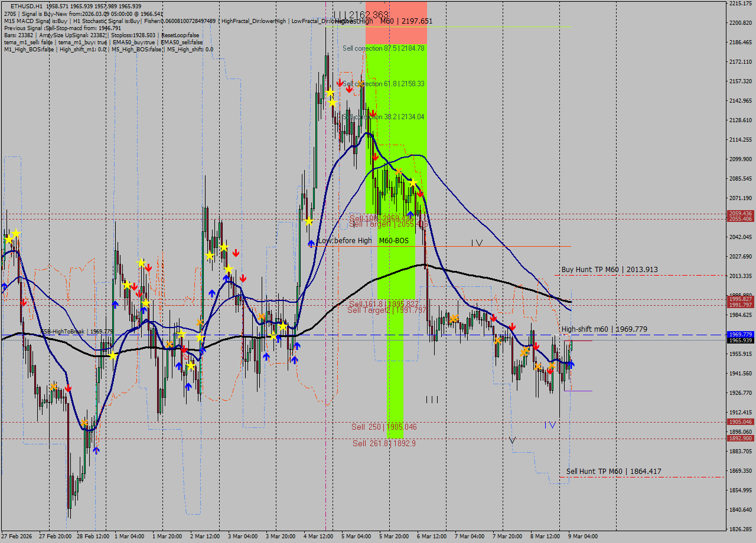Screen dimensions: 756x543
Task: Click the blue up arrow below the 2 Mar 12:00 candles
Action: click(188, 387)
